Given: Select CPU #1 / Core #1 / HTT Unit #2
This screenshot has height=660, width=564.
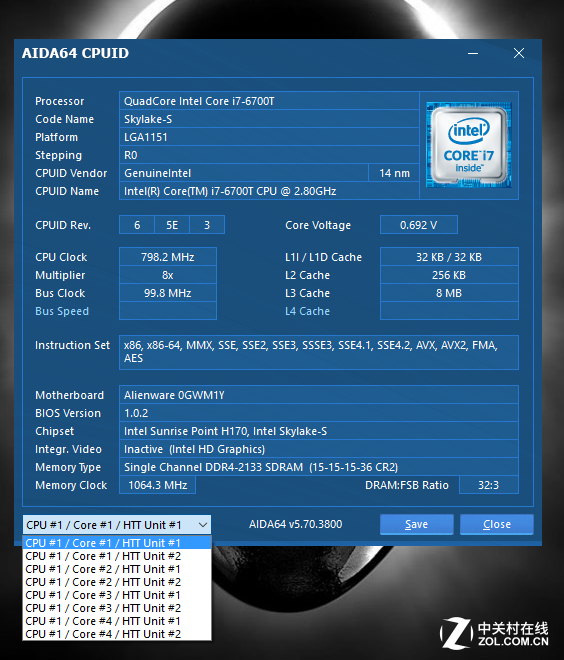Looking at the screenshot, I should tap(117, 556).
